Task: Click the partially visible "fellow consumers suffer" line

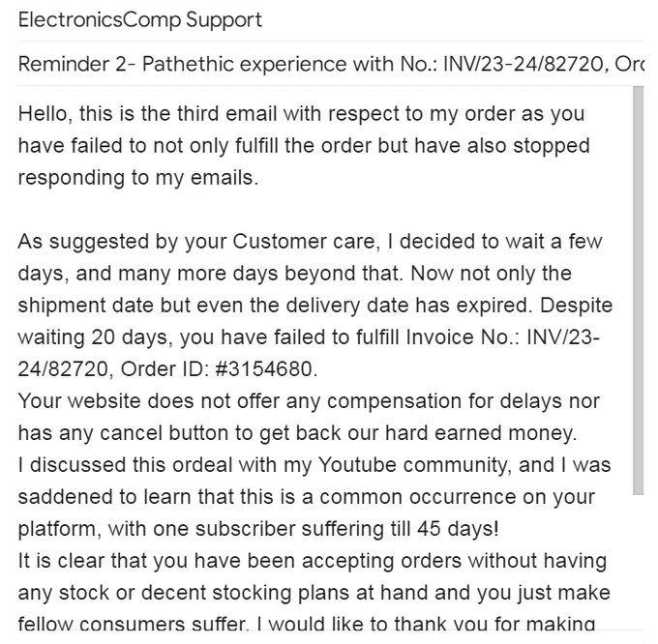Action: pyautogui.click(x=134, y=624)
